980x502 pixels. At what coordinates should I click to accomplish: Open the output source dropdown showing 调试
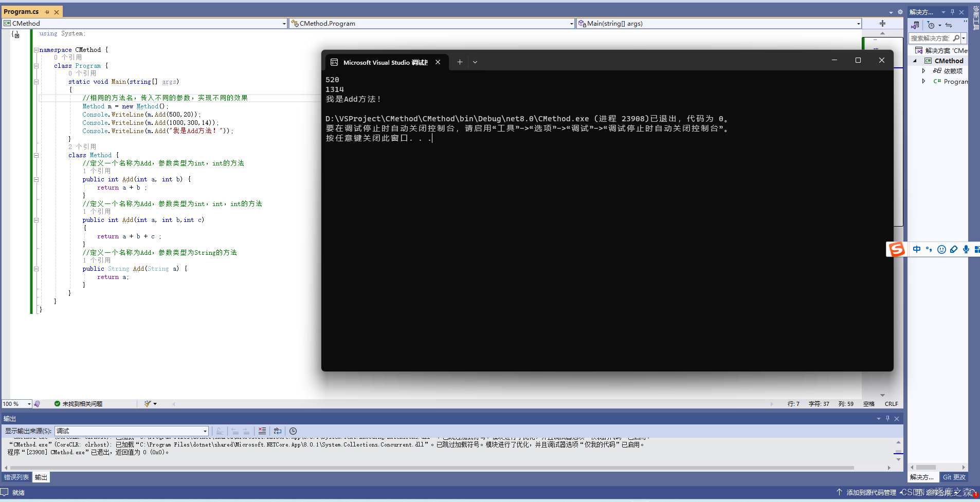132,431
